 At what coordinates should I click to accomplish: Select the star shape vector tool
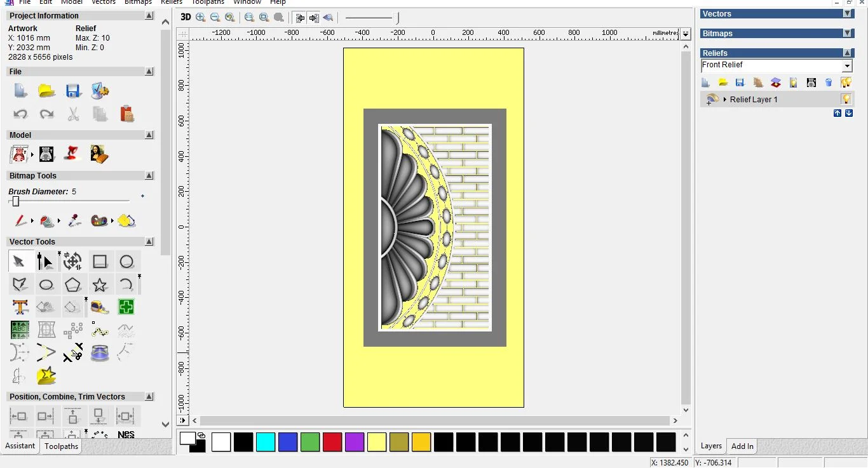100,284
